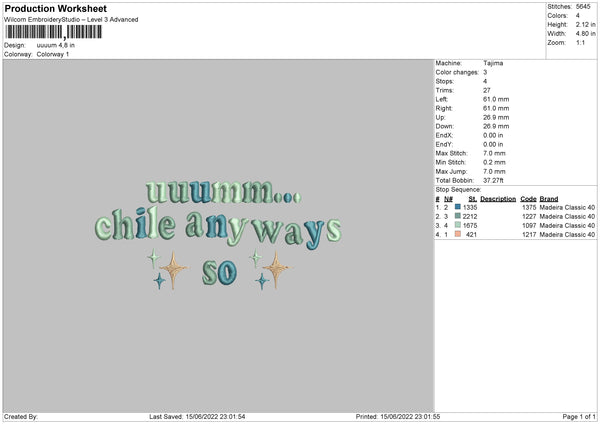Click the "EndY:" label
Image resolution: width=600 pixels, height=424 pixels.
point(444,144)
